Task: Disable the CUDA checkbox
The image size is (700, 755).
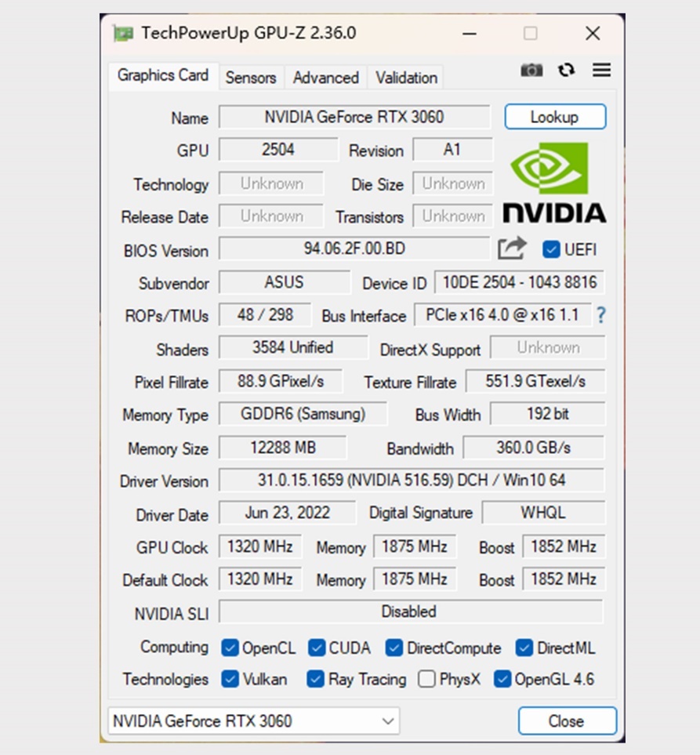Action: 316,648
